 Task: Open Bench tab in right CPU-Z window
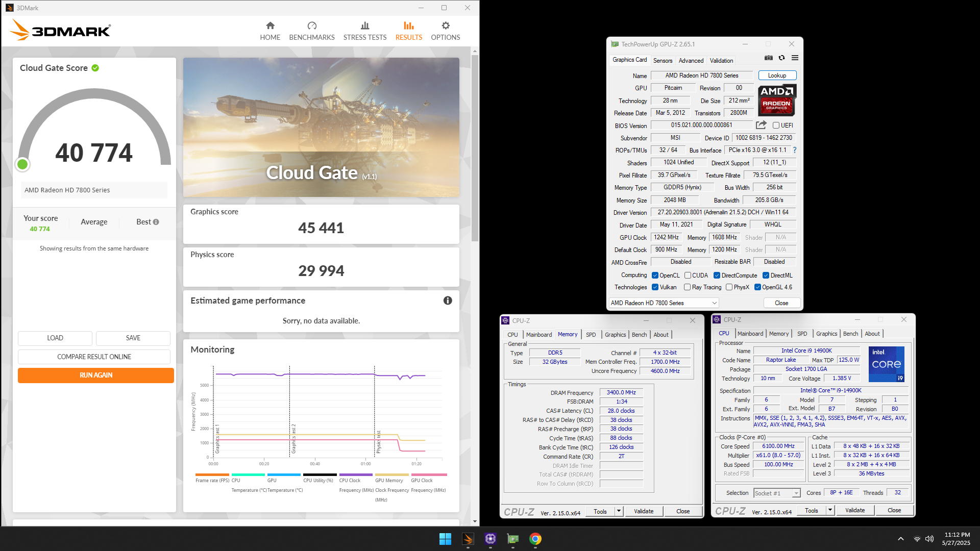(x=850, y=334)
